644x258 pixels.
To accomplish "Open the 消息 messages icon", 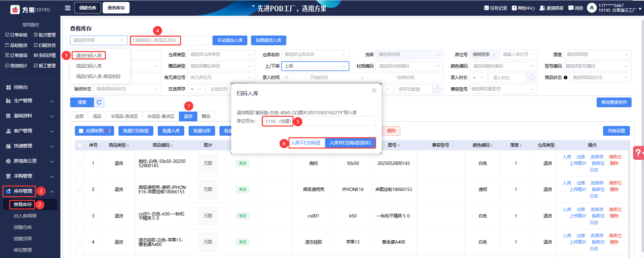I will 576,8.
